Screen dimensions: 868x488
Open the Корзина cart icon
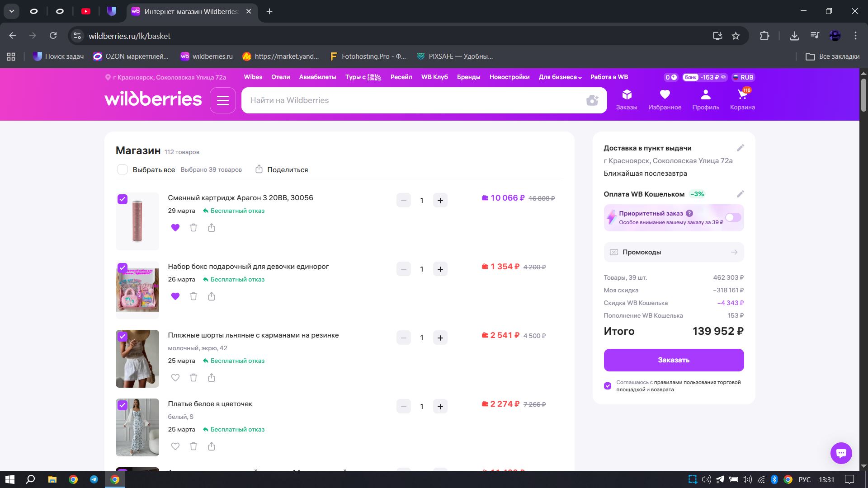coord(742,99)
